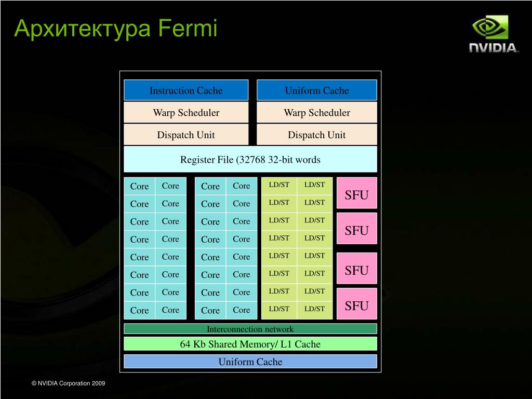Click the topmost pink SFU block
Viewport: 532px width, 399px height.
(x=356, y=193)
